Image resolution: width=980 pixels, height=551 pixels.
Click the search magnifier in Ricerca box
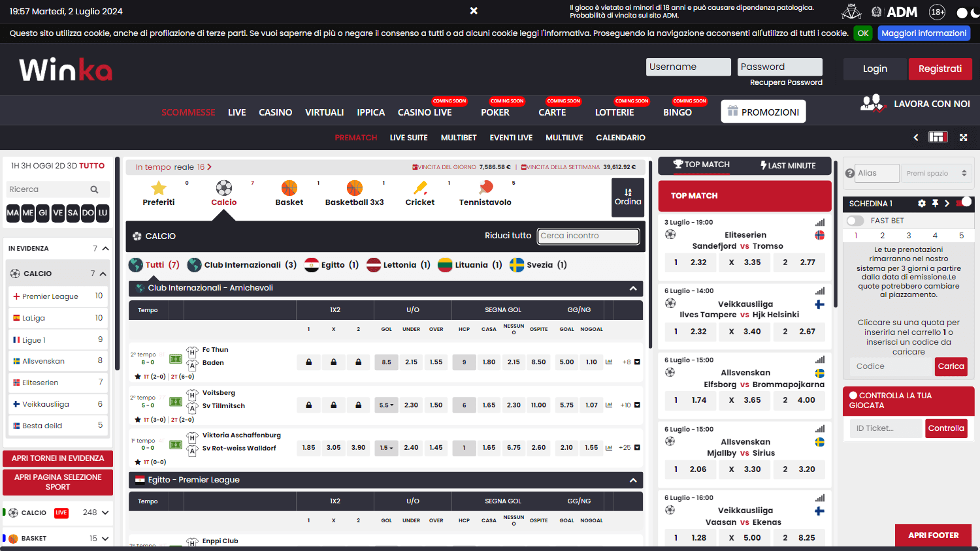(x=94, y=189)
